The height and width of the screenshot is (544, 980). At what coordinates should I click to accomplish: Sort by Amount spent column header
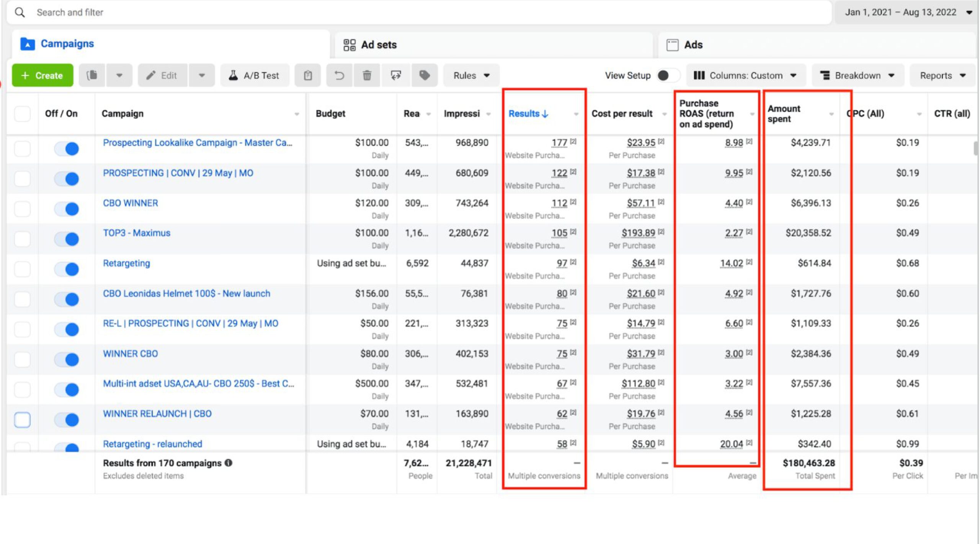[x=784, y=114]
